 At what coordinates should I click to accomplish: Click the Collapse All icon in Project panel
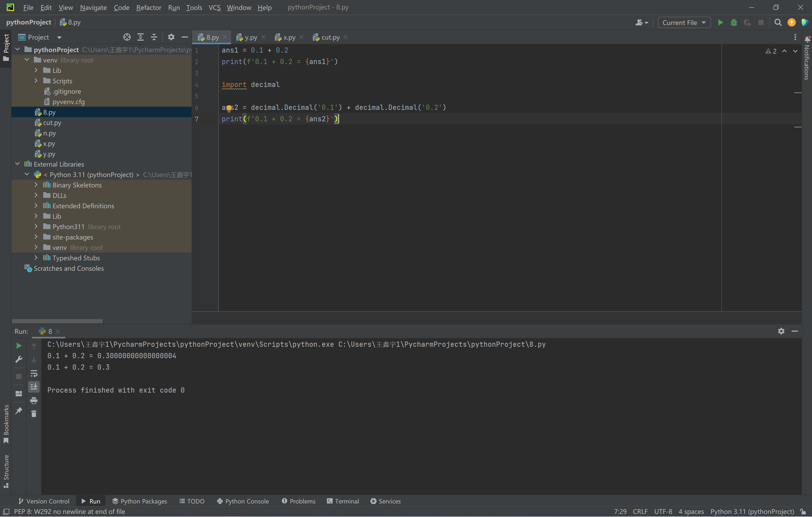[x=154, y=37]
